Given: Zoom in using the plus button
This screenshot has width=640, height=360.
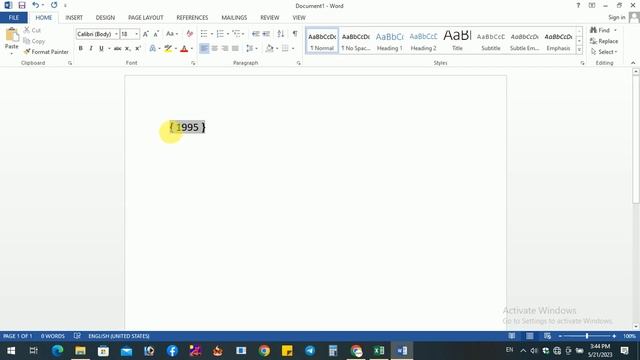Looking at the screenshot, I should 614,336.
